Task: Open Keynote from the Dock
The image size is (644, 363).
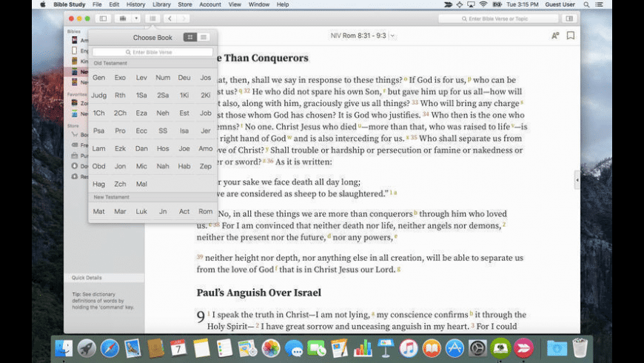Action: [x=385, y=349]
